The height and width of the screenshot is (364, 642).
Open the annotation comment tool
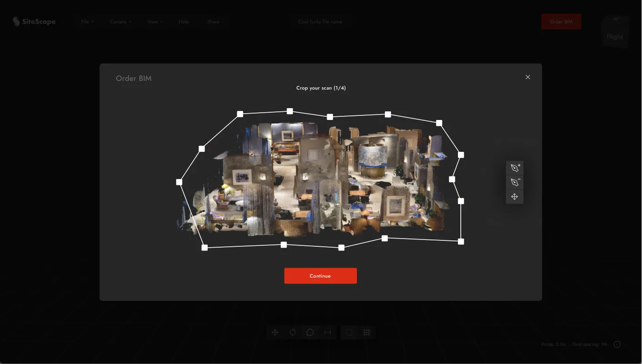click(310, 332)
